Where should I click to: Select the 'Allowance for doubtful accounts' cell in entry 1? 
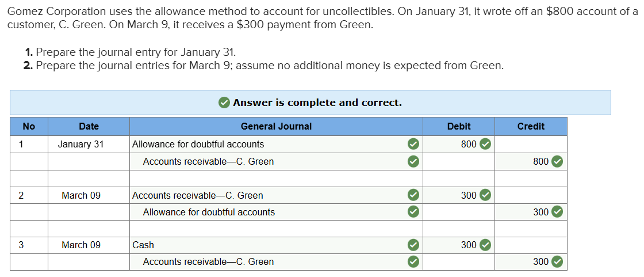198,144
